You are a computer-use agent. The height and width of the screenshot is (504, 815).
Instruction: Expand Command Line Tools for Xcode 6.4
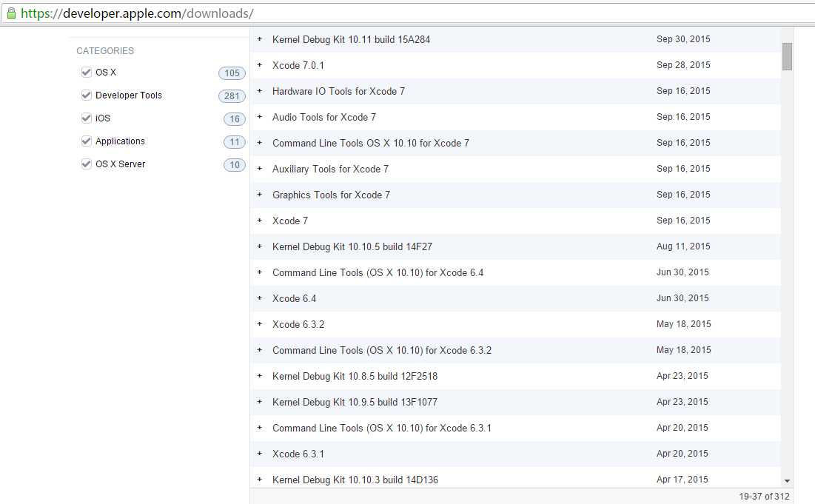click(259, 272)
